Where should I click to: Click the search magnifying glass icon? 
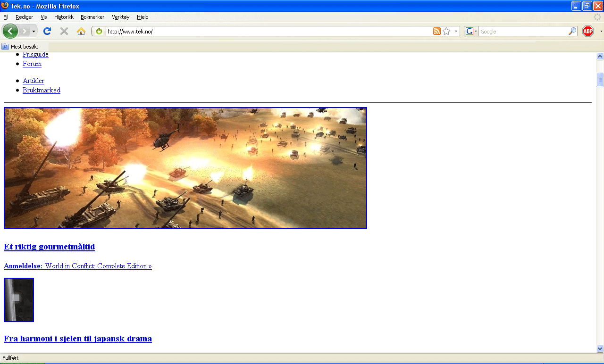click(x=572, y=31)
